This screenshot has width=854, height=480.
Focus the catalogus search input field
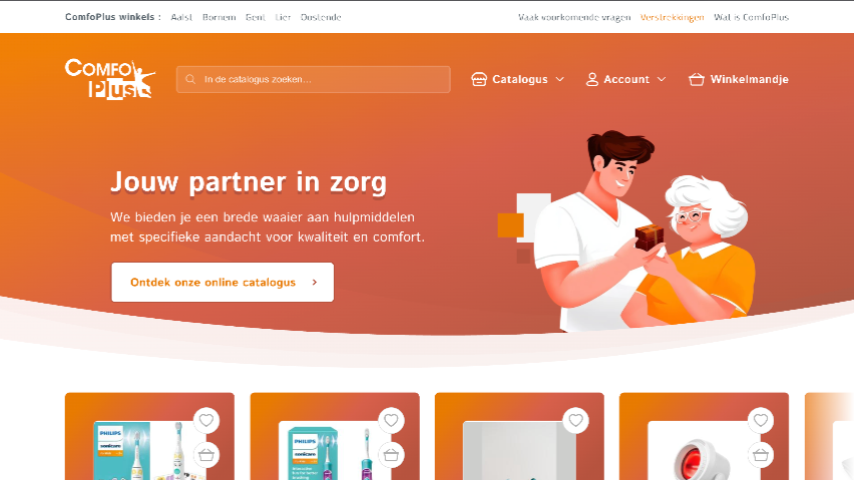click(x=313, y=80)
